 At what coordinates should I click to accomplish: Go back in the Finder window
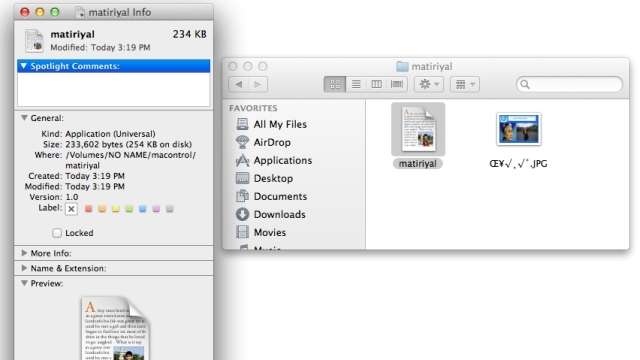point(239,84)
